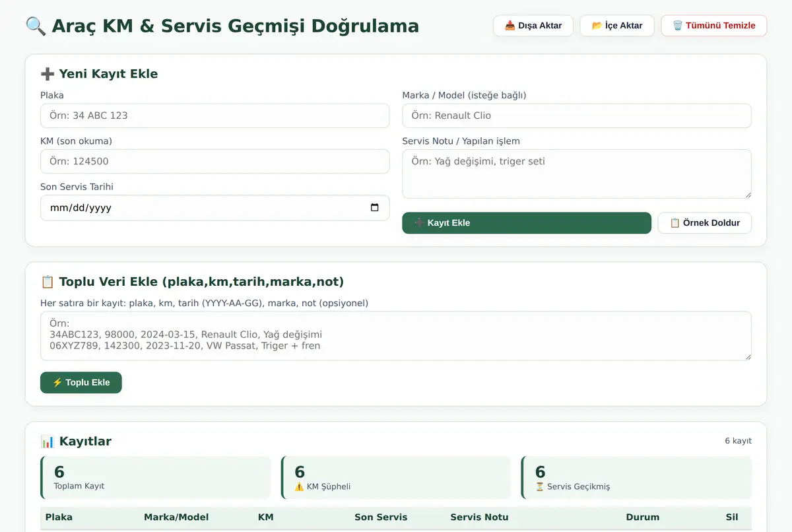Click the Toplam Kayıt stat card
Image resolution: width=792 pixels, height=532 pixels.
click(x=156, y=477)
